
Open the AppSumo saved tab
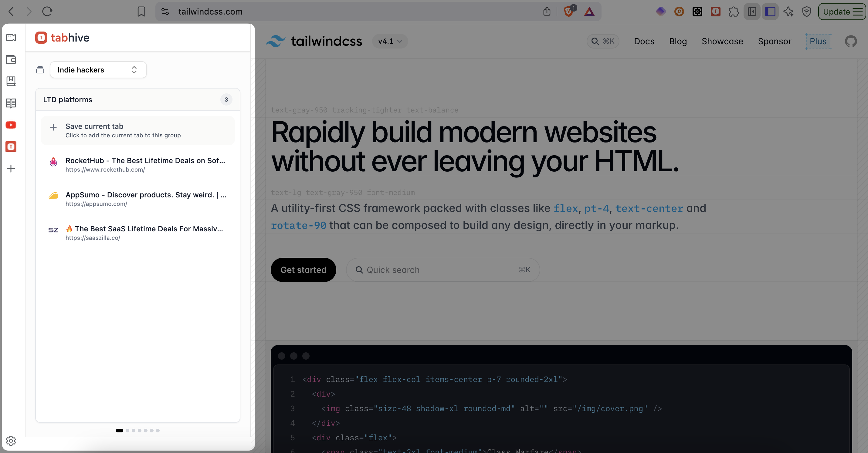[137, 199]
